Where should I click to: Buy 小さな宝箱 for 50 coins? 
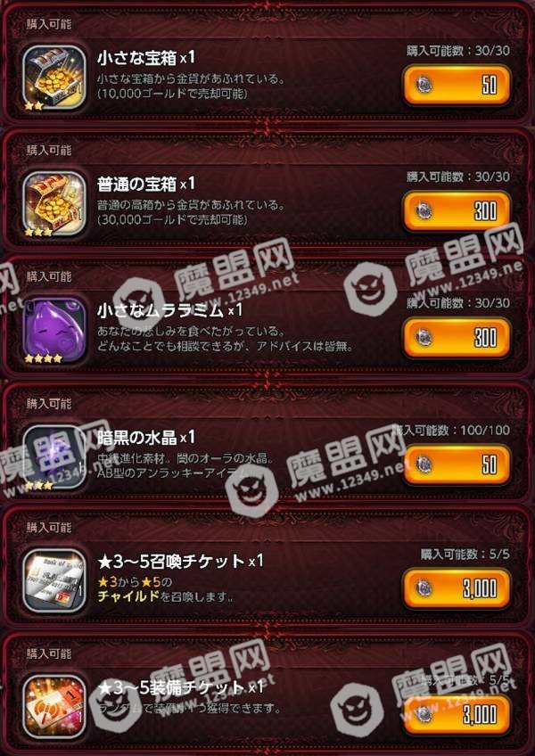pos(457,86)
